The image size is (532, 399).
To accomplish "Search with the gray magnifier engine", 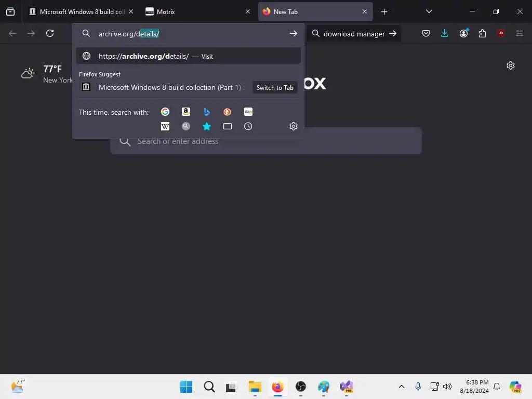I will coord(186,126).
